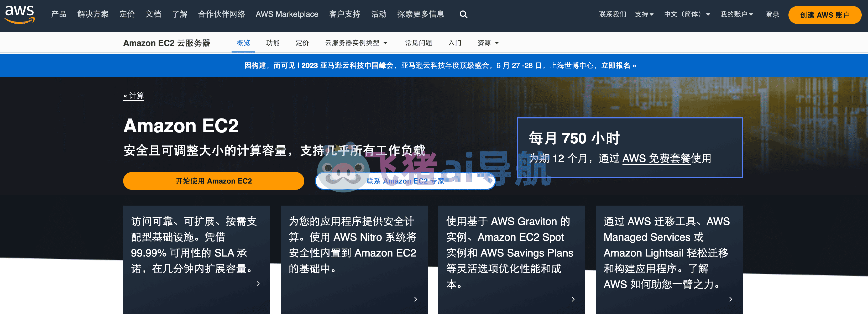868x334 pixels.
Task: Open the search magnifier icon
Action: coord(463,14)
